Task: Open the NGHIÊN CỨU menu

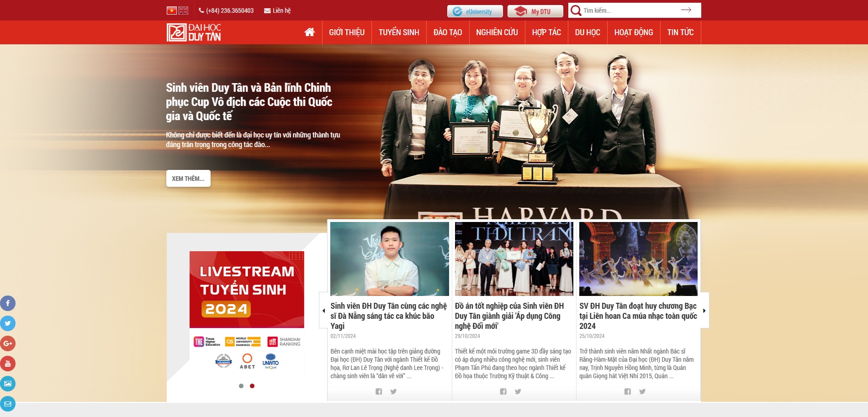Action: [x=497, y=32]
